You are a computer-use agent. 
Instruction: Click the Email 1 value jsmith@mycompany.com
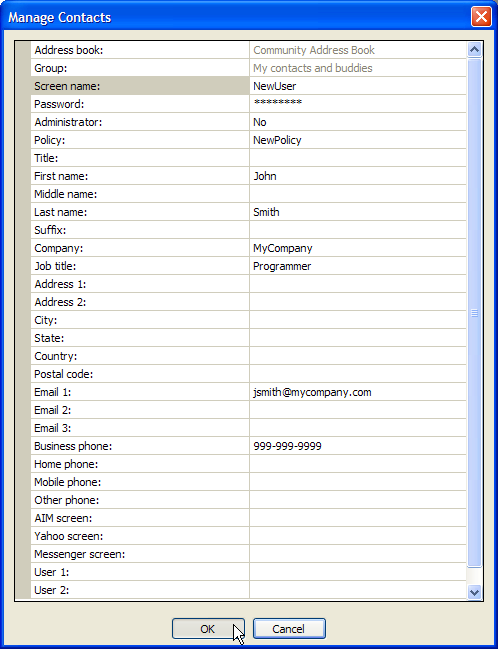click(358, 392)
